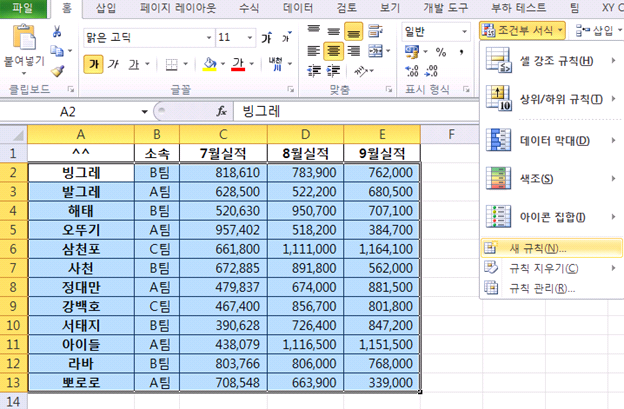The image size is (624, 409).
Task: Switch to the 수식 tab
Action: [x=249, y=8]
